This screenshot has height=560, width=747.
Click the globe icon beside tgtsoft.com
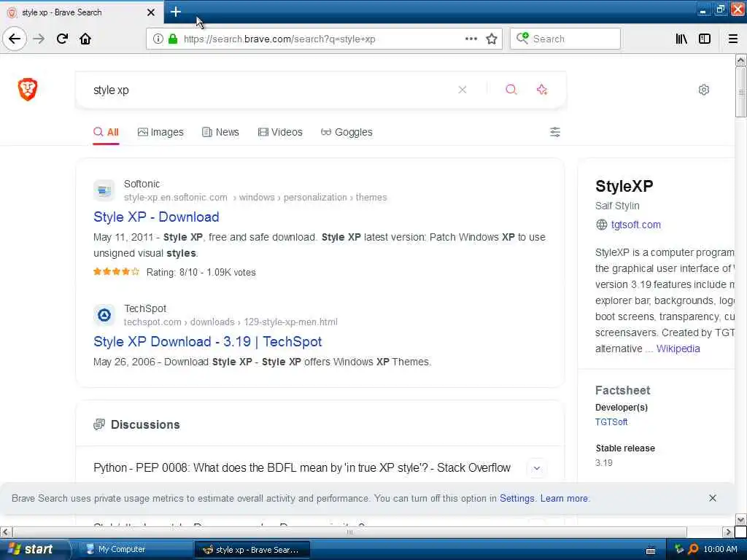click(x=602, y=225)
